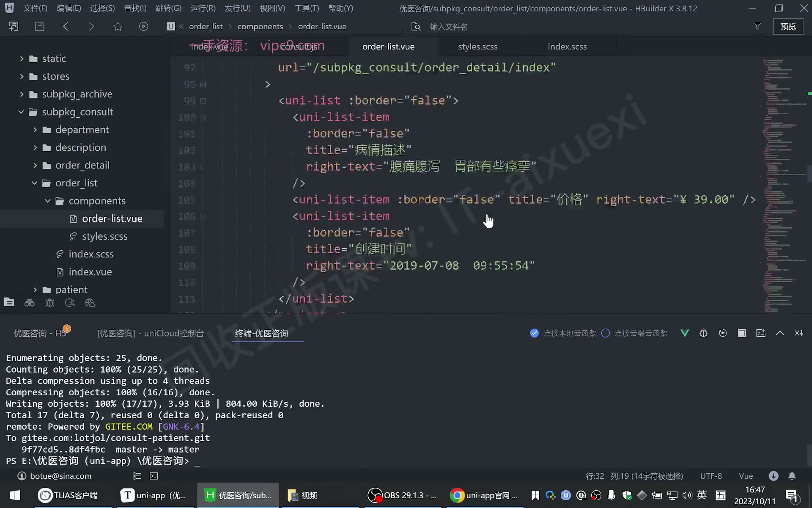Screen dimensions: 812x508
Task: Open index.vue in the file tree
Action: [x=90, y=272]
